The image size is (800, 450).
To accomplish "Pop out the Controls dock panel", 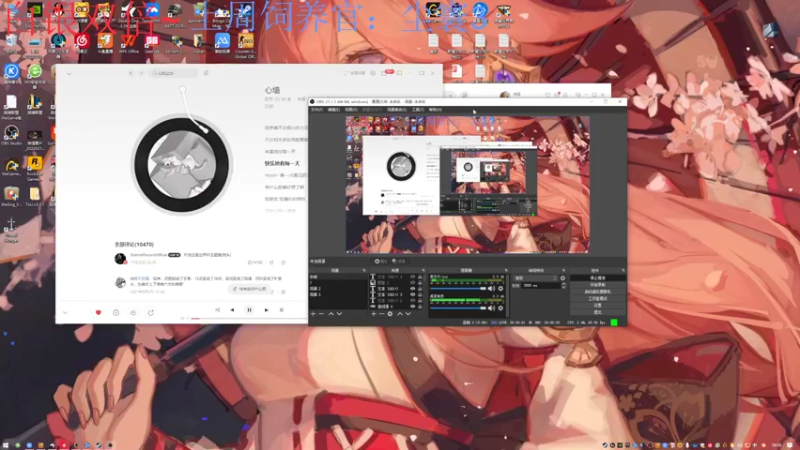I will (x=623, y=270).
